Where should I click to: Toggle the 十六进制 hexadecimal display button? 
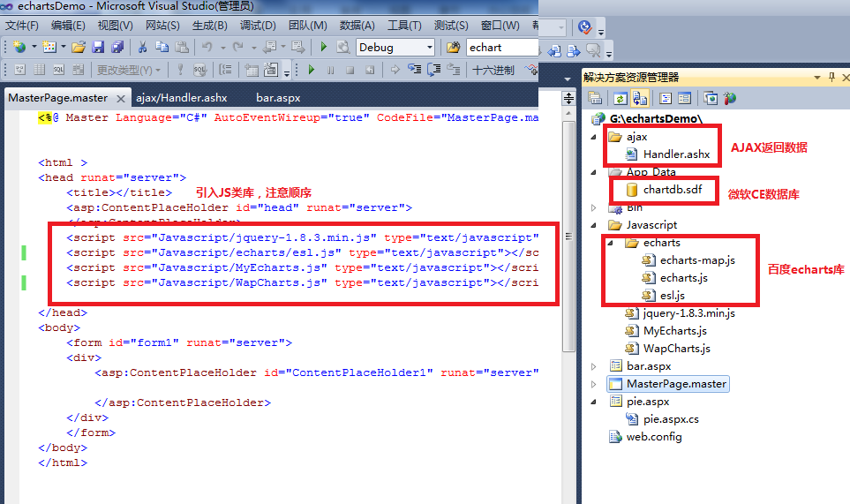click(493, 70)
